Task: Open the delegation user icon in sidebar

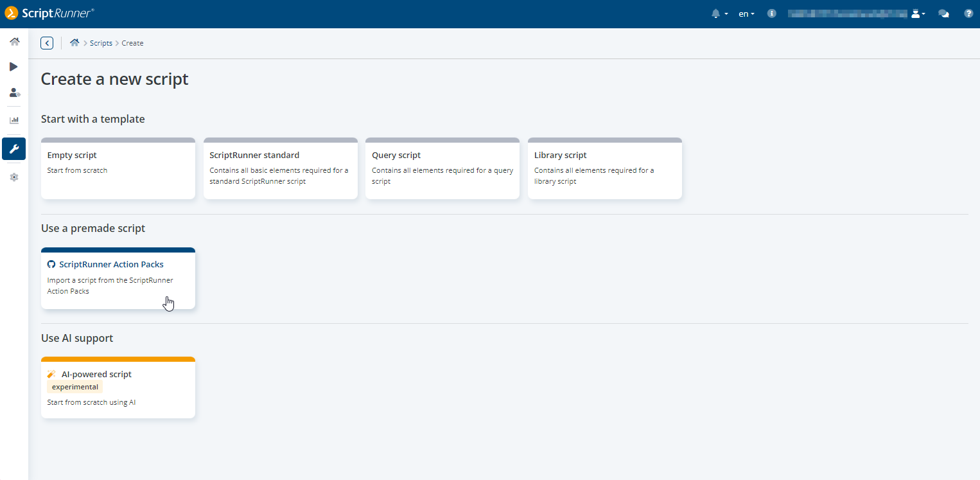Action: (x=14, y=93)
